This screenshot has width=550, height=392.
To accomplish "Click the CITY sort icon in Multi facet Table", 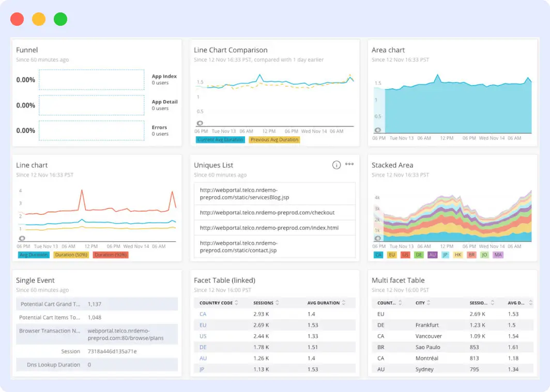I will [429, 303].
